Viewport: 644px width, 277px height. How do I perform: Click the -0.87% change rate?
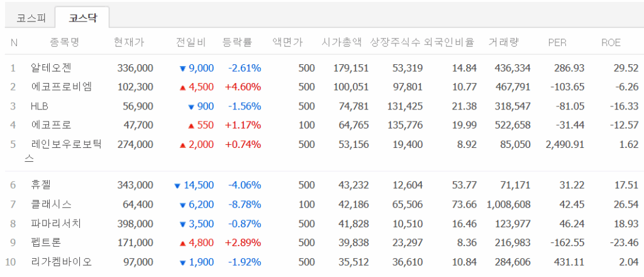(x=245, y=223)
